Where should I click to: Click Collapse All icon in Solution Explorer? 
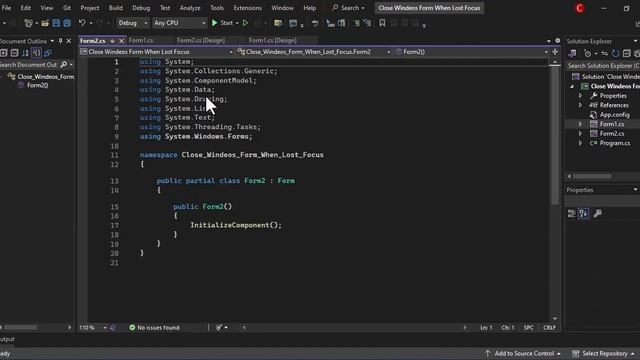(x=627, y=53)
